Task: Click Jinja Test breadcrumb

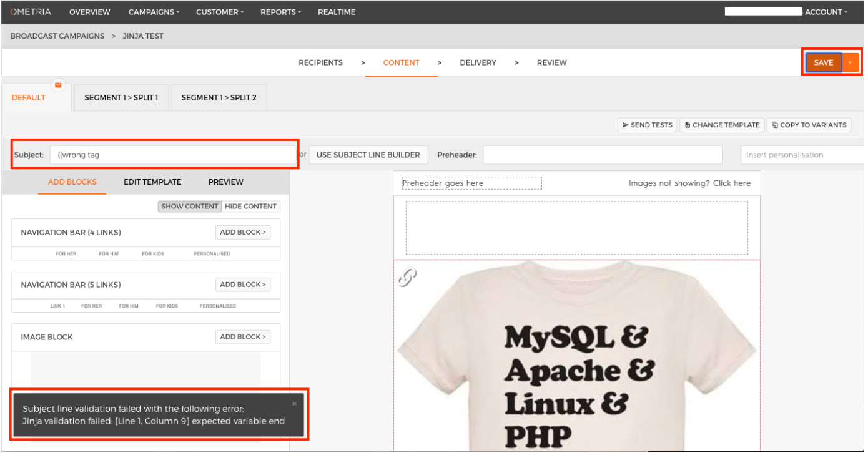Action: (143, 36)
